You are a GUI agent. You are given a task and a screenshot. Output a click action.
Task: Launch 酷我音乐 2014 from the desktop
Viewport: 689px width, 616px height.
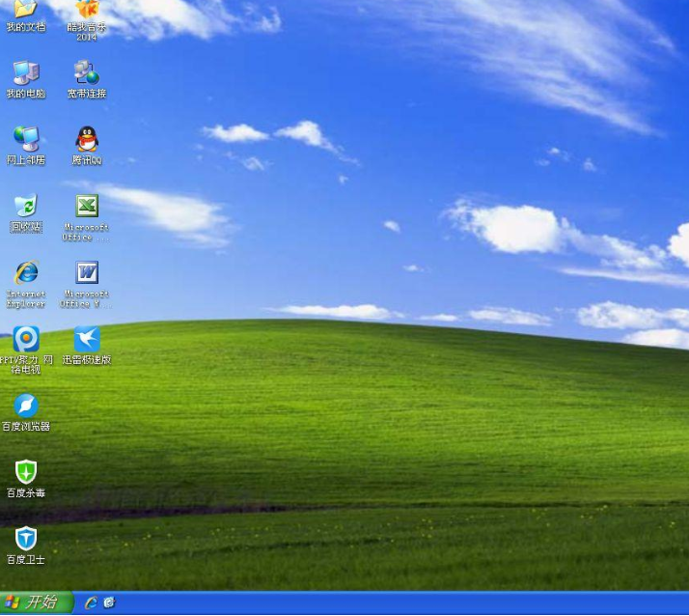coord(87,10)
